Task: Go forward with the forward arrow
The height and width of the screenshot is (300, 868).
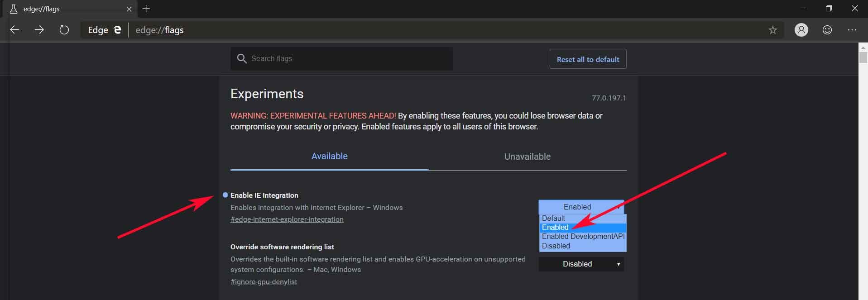Action: coord(39,30)
